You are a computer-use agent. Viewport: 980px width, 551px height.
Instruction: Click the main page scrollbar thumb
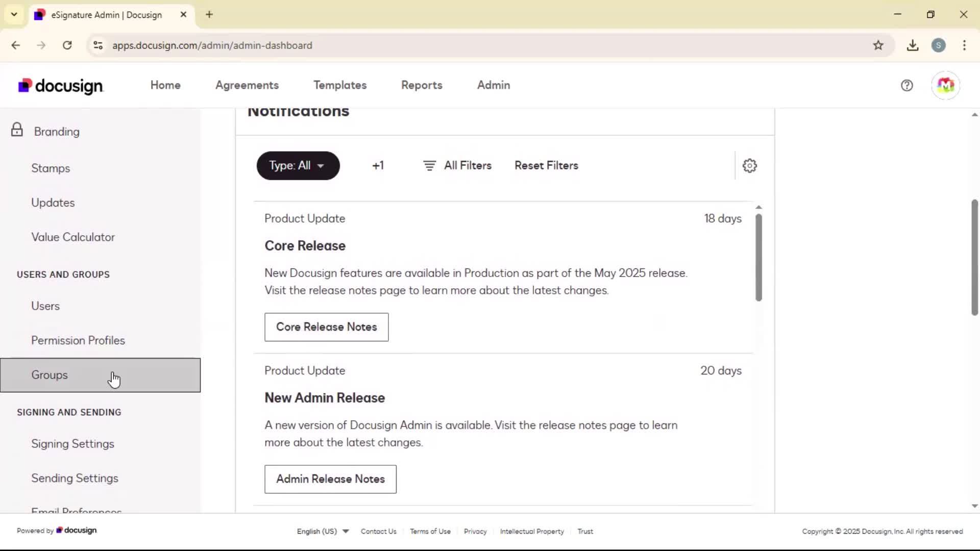(x=974, y=258)
